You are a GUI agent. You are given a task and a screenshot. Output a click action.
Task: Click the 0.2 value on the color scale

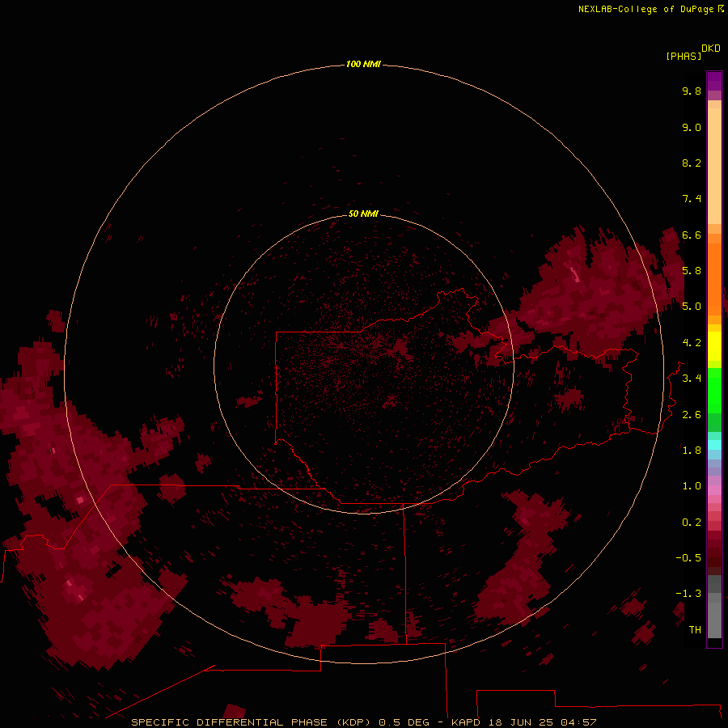tap(692, 523)
